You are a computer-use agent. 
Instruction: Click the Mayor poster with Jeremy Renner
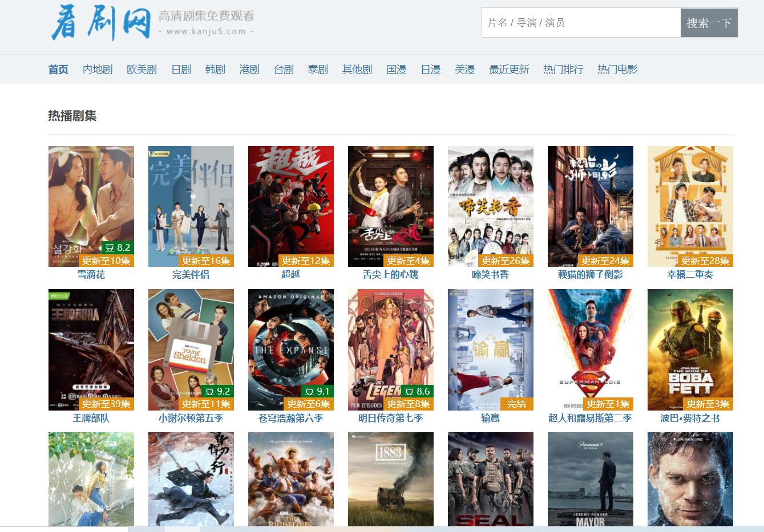tap(591, 479)
